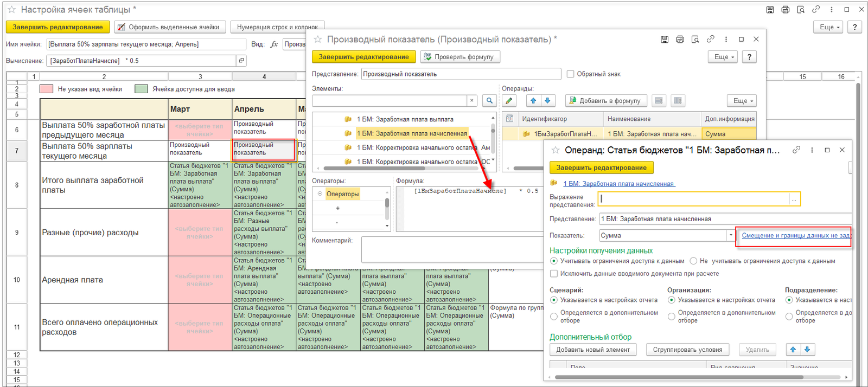Collapse the Операторы tree node
This screenshot has height=387, width=868.
click(320, 194)
